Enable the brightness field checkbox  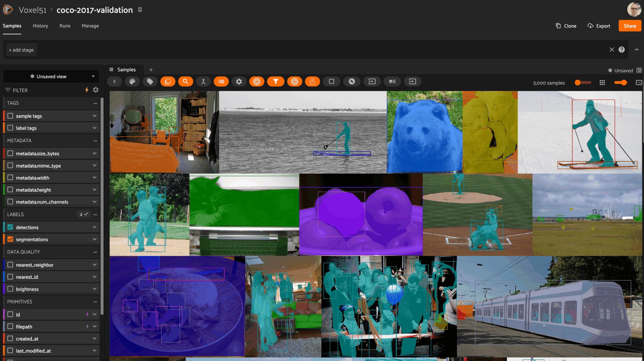pyautogui.click(x=10, y=289)
